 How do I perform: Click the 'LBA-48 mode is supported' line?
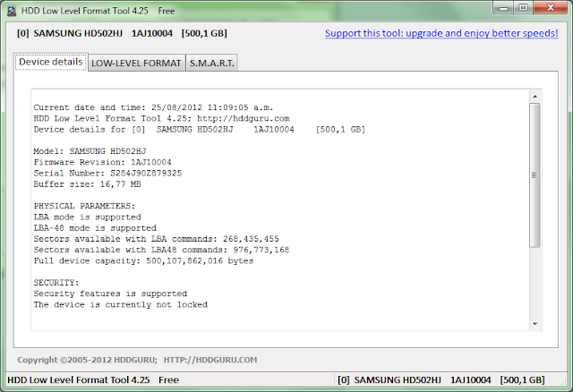(x=95, y=228)
